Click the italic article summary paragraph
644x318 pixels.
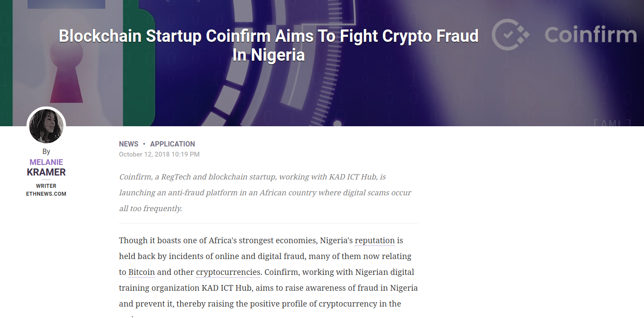pyautogui.click(x=266, y=193)
